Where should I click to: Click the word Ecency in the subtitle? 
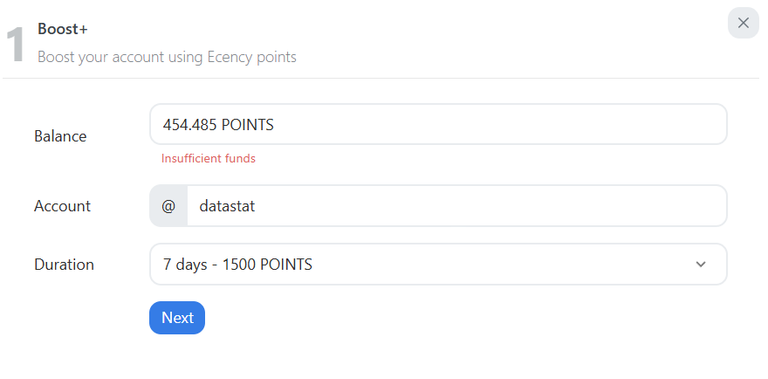pyautogui.click(x=229, y=57)
